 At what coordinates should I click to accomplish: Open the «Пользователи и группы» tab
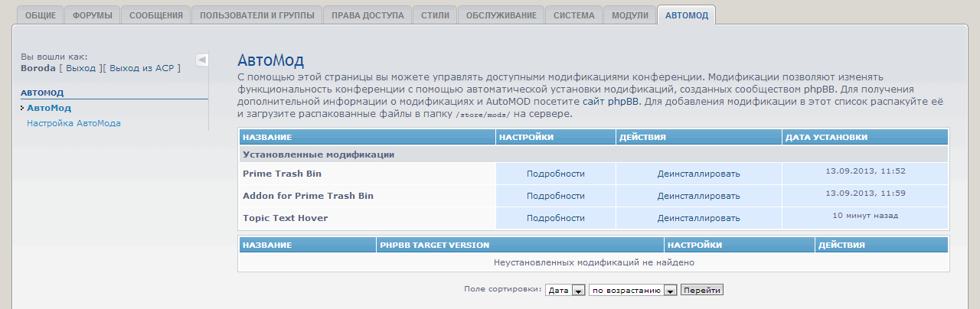pyautogui.click(x=256, y=15)
